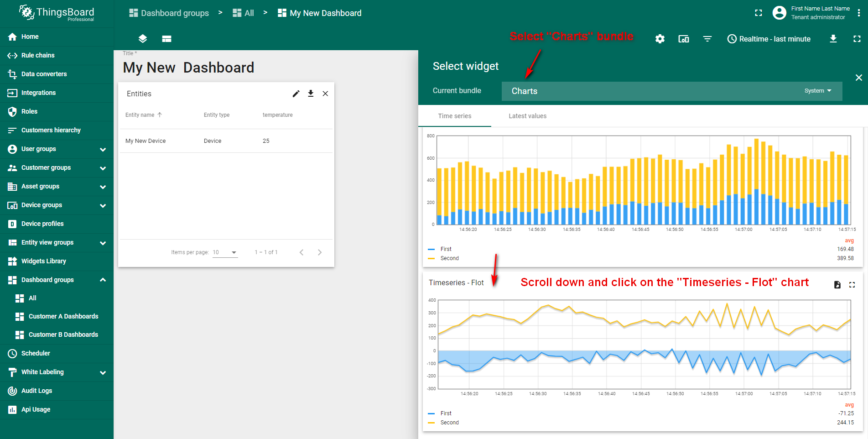Open items per page dropdown
This screenshot has height=439, width=868.
point(225,252)
